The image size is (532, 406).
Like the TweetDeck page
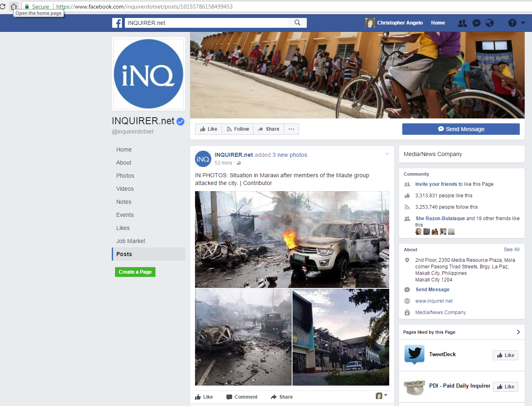(505, 355)
